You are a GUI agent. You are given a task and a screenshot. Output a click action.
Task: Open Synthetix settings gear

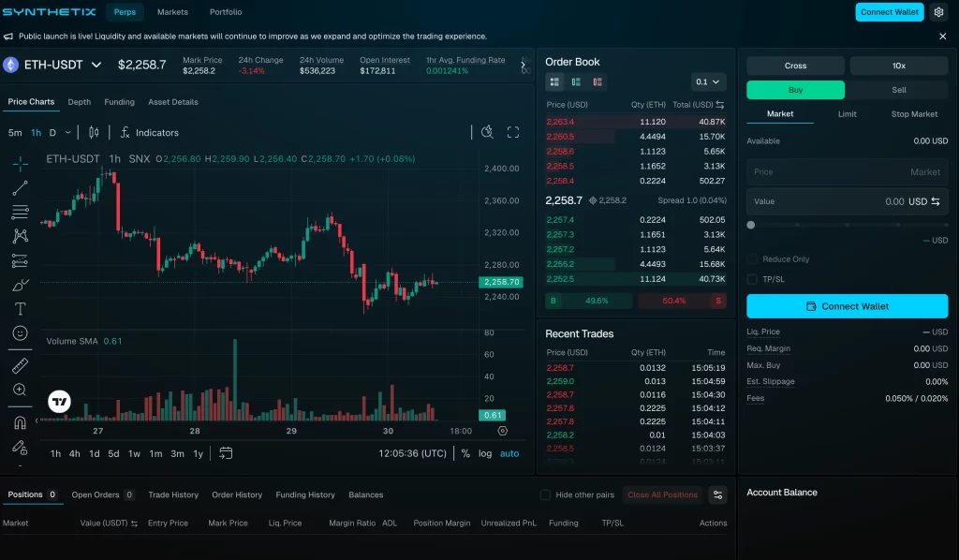(938, 12)
